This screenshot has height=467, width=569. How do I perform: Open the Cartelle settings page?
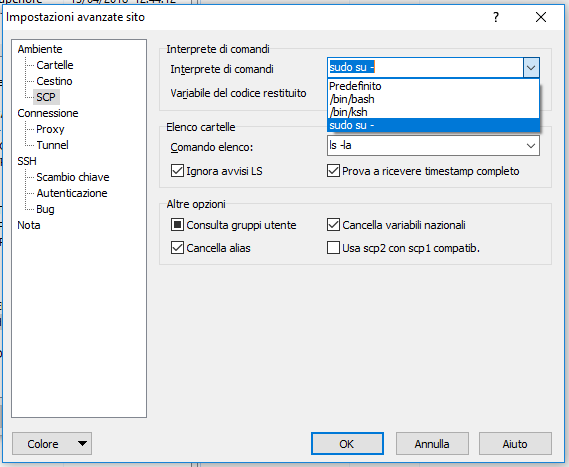tap(55, 65)
